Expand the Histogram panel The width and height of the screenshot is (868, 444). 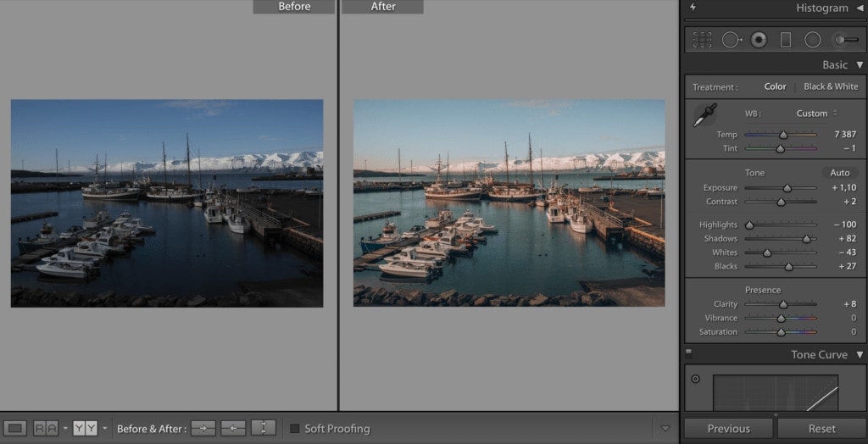click(860, 8)
